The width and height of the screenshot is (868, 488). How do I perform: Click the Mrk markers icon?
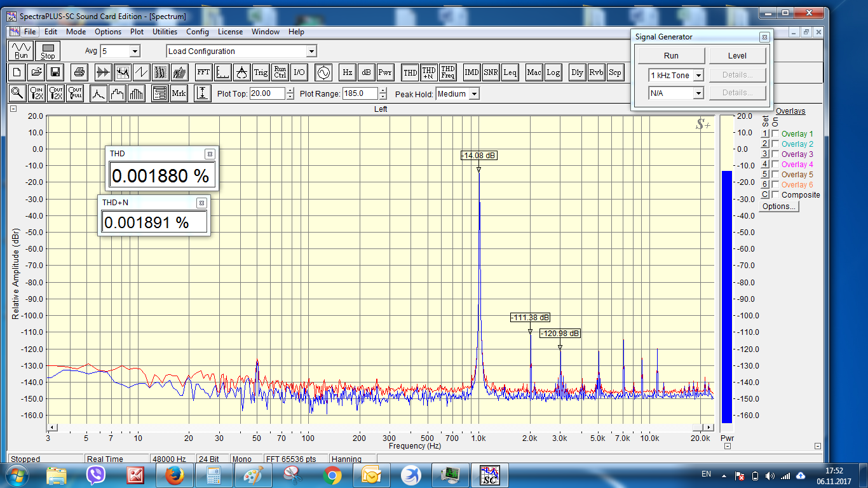pyautogui.click(x=179, y=93)
